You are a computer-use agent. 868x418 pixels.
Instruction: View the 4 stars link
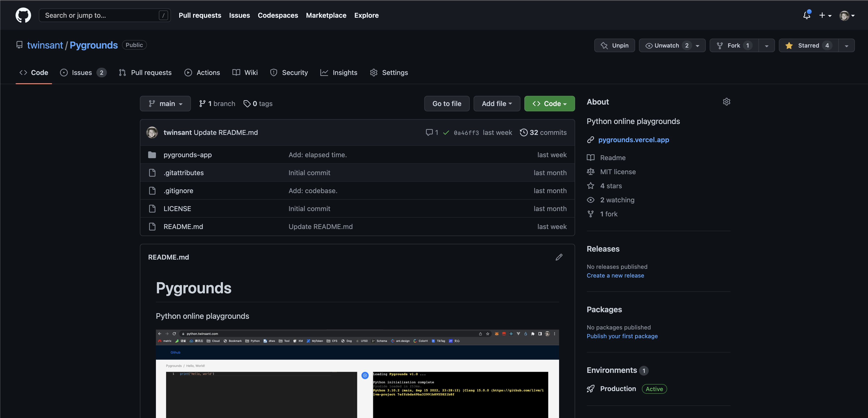[604, 186]
